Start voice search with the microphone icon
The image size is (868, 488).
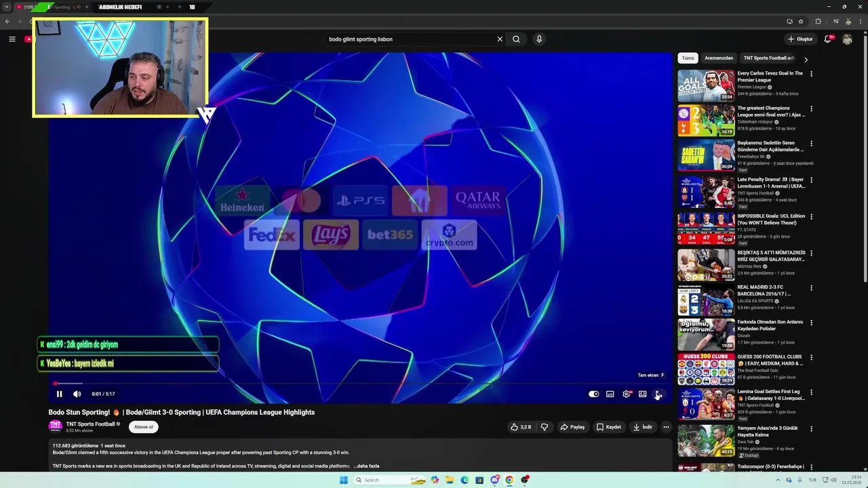tap(539, 39)
